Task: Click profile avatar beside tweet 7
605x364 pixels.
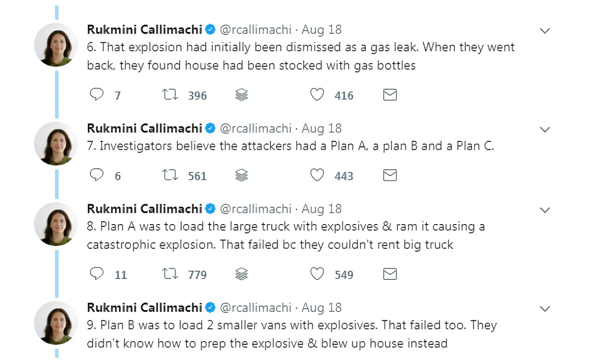Action: [56, 144]
